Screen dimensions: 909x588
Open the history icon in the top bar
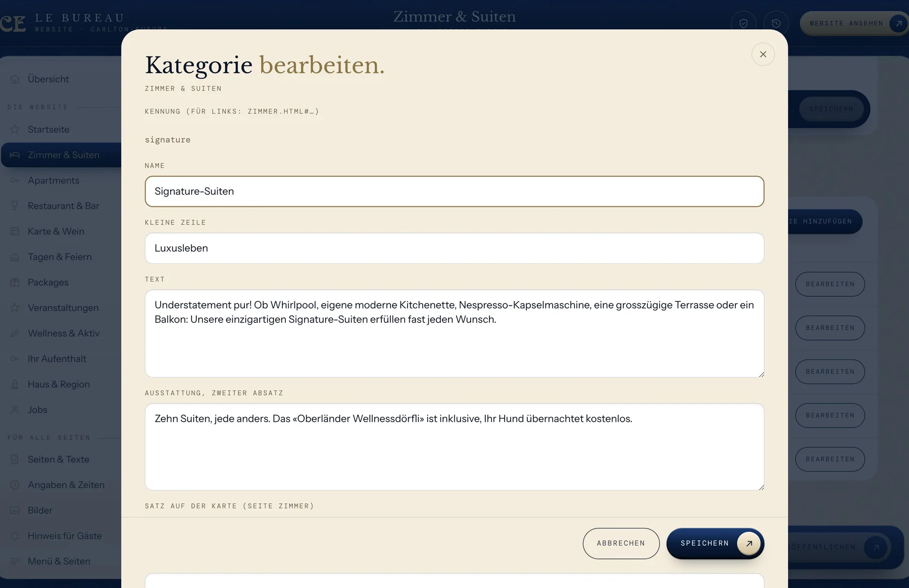point(776,23)
